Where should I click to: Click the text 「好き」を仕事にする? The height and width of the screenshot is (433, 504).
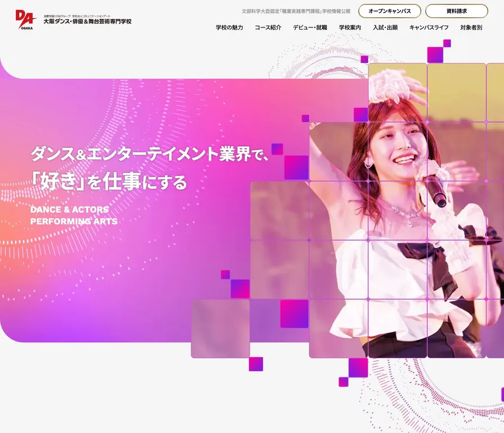pyautogui.click(x=109, y=182)
